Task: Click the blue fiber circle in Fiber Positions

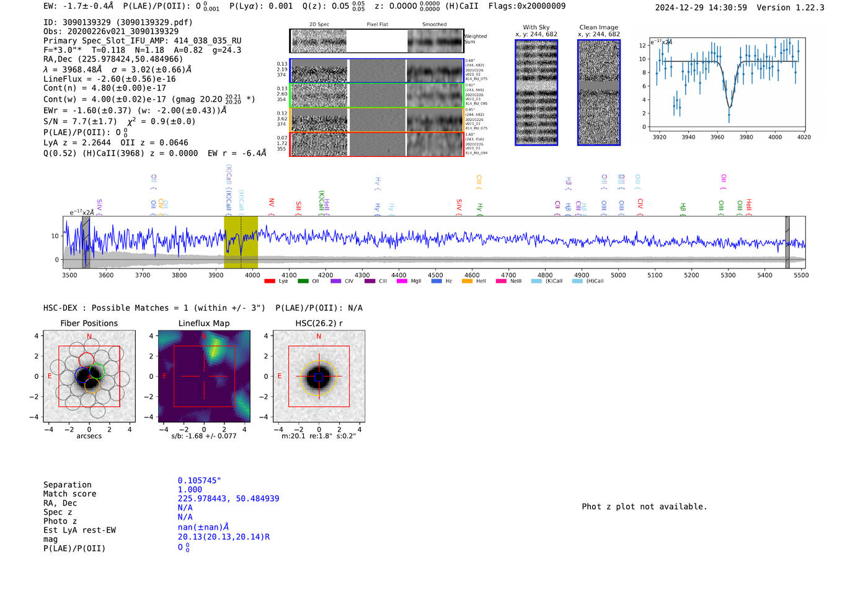Action: [82, 375]
